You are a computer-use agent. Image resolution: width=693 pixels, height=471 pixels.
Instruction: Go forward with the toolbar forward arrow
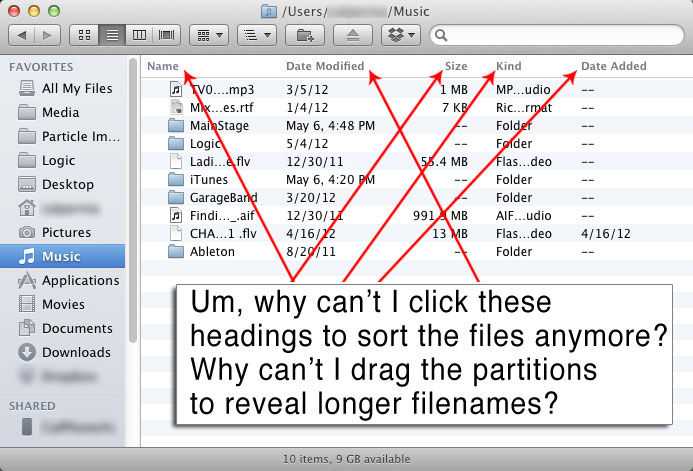47,35
